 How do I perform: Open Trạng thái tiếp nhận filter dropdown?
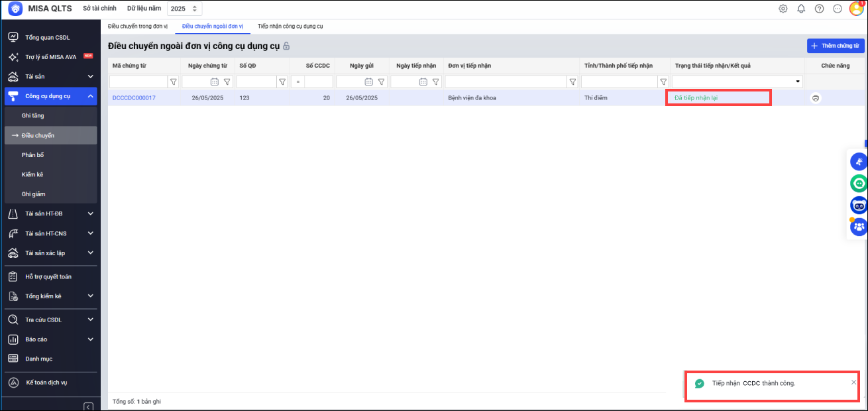click(x=797, y=82)
